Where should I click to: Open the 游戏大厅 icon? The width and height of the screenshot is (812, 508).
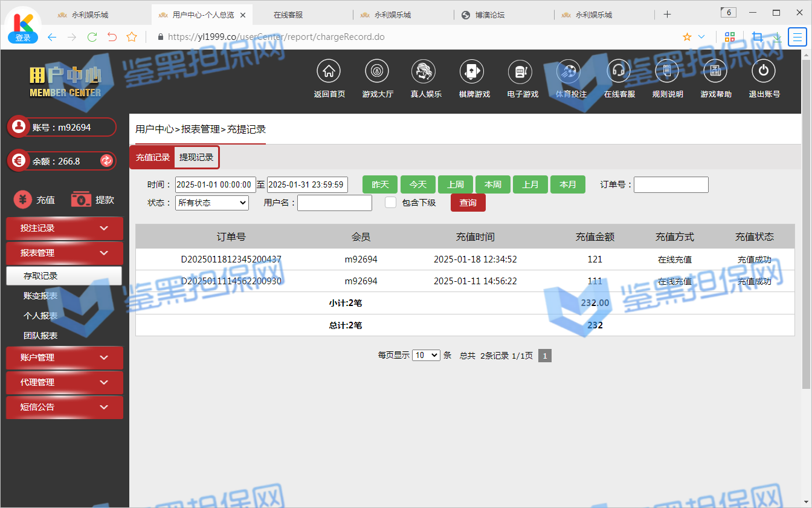pos(377,71)
